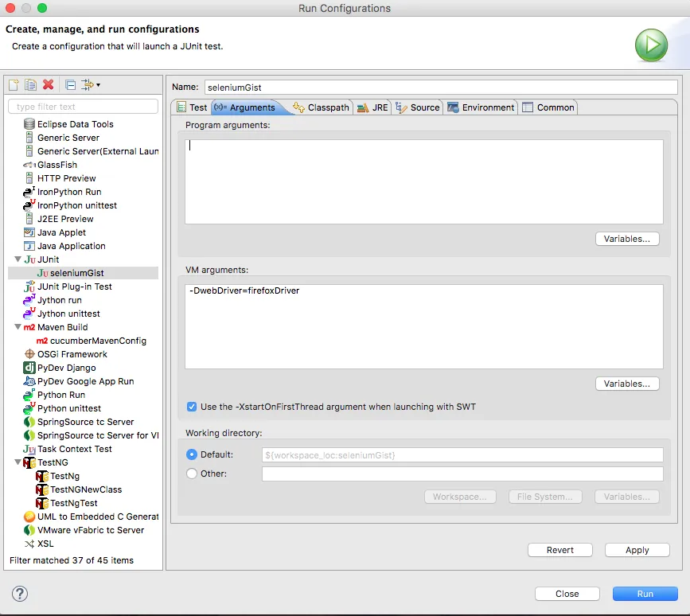Click the blue Run button
The width and height of the screenshot is (690, 616).
pos(645,594)
